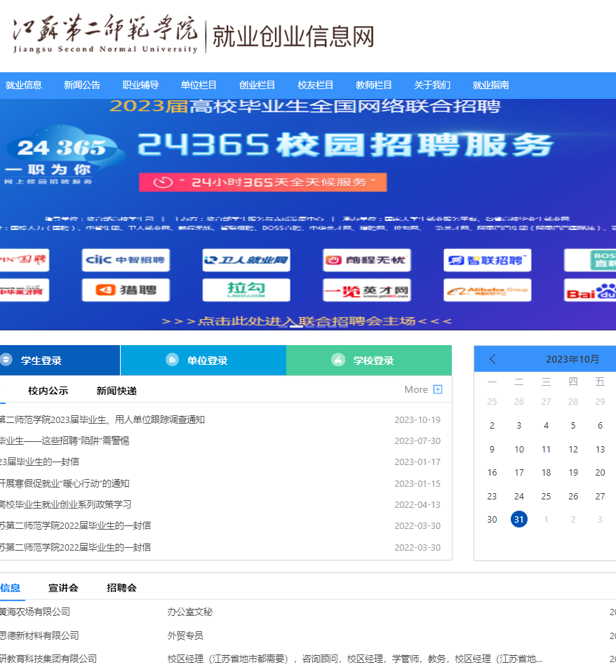Open the 前程无忧 logo tile
The height and width of the screenshot is (672, 616).
tap(366, 260)
